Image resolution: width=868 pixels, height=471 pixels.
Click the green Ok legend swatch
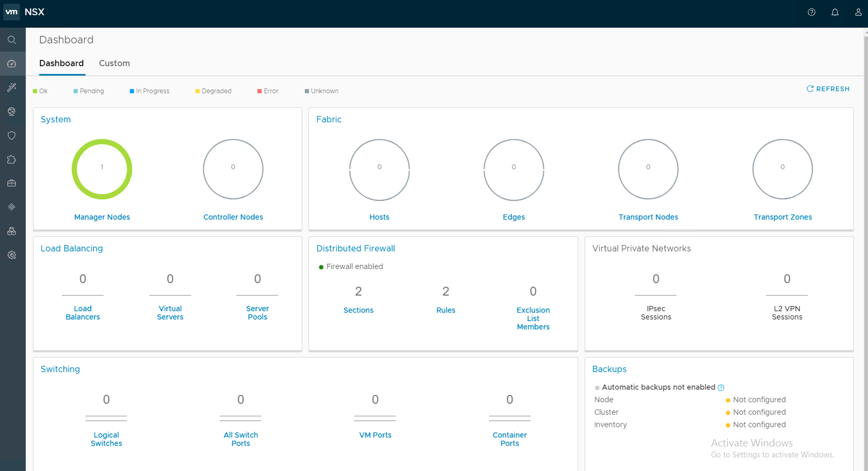(35, 91)
